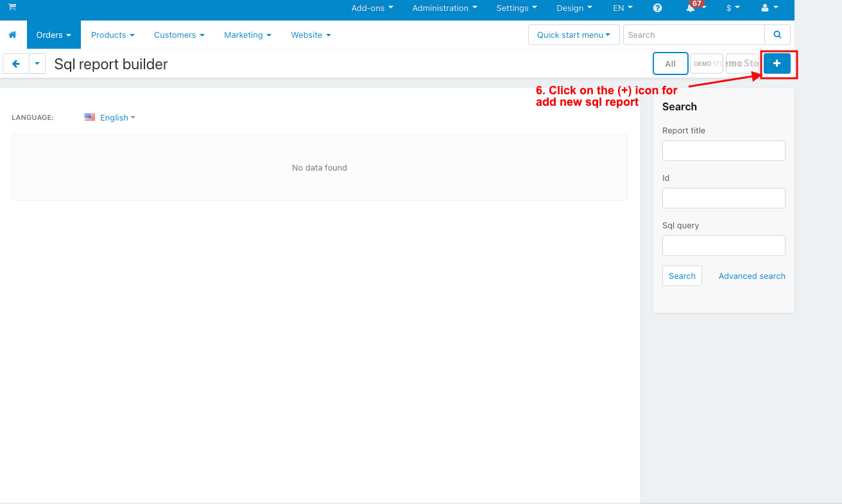This screenshot has height=504, width=842.
Task: Go to the home icon
Action: pyautogui.click(x=13, y=35)
